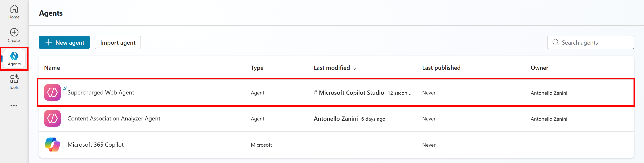
Task: Click the Microsoft 365 Copilot logo icon
Action: tap(52, 145)
